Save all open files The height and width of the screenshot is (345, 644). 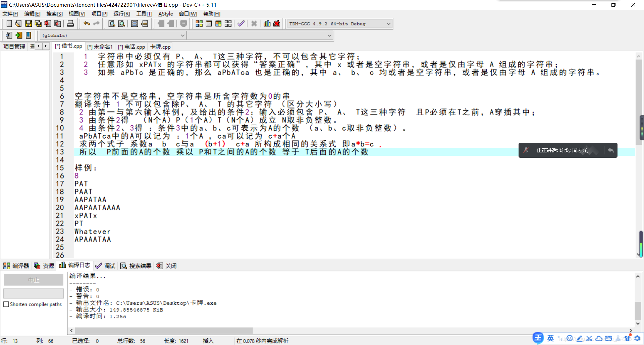pyautogui.click(x=38, y=23)
